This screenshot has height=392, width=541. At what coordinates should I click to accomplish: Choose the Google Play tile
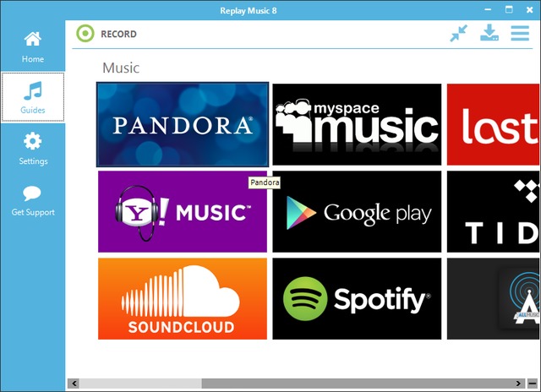[356, 211]
